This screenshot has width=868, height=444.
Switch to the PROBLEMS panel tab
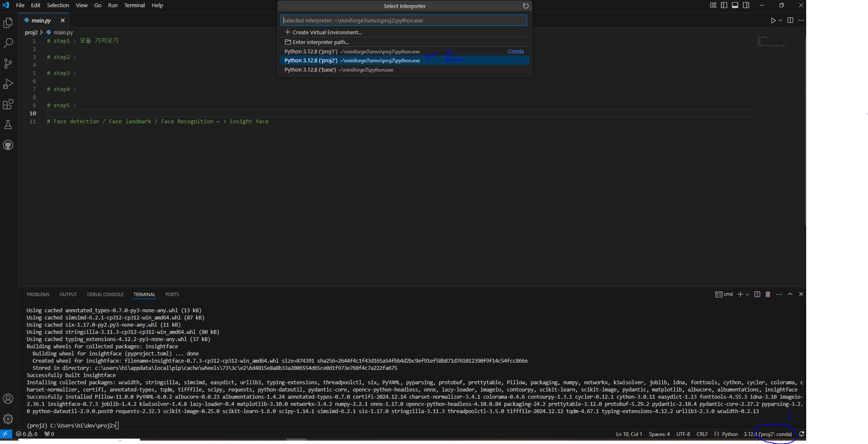[38, 294]
